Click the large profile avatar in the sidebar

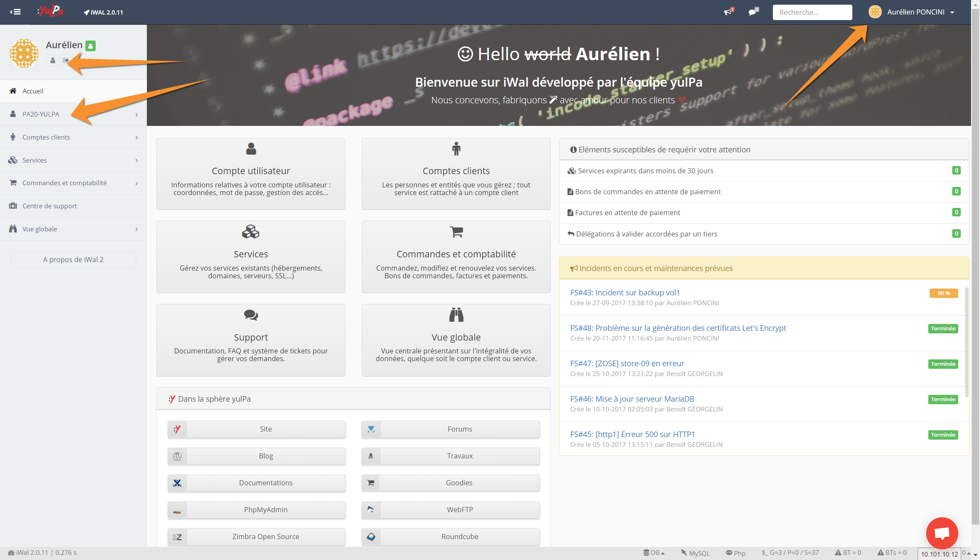point(24,53)
